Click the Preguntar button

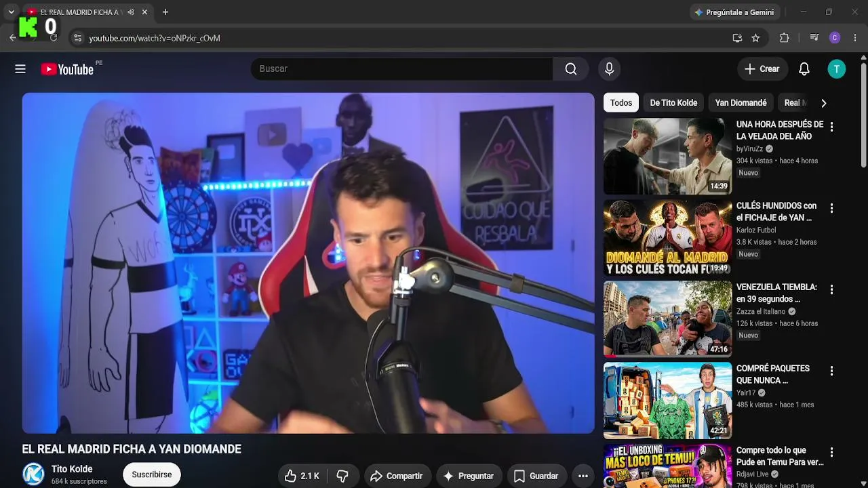[x=469, y=476]
